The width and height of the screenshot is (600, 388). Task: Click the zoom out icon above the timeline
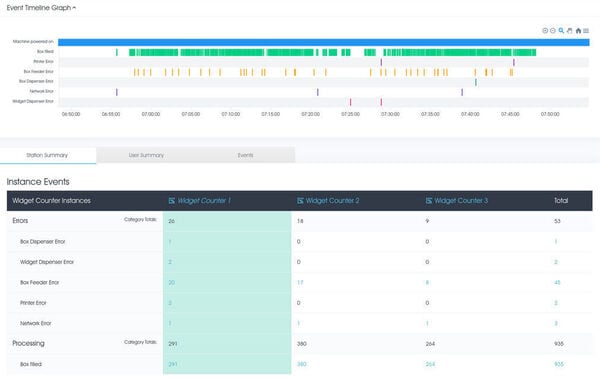click(553, 31)
